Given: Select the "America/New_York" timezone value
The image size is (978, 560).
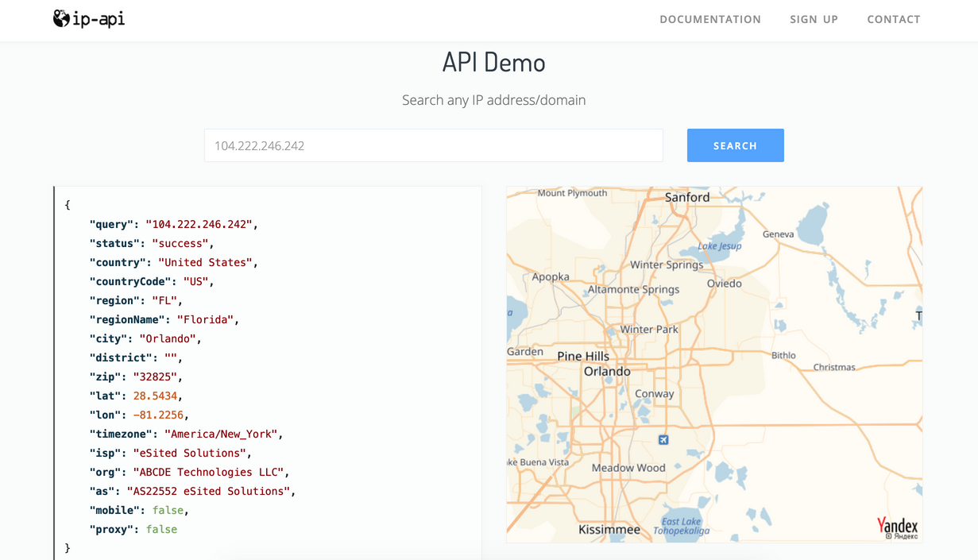Looking at the screenshot, I should pos(221,434).
